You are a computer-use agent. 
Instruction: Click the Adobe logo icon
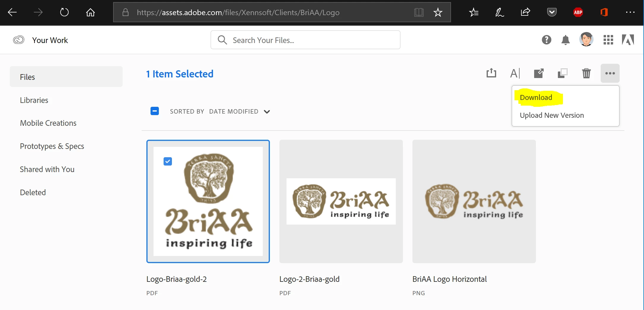coord(628,40)
